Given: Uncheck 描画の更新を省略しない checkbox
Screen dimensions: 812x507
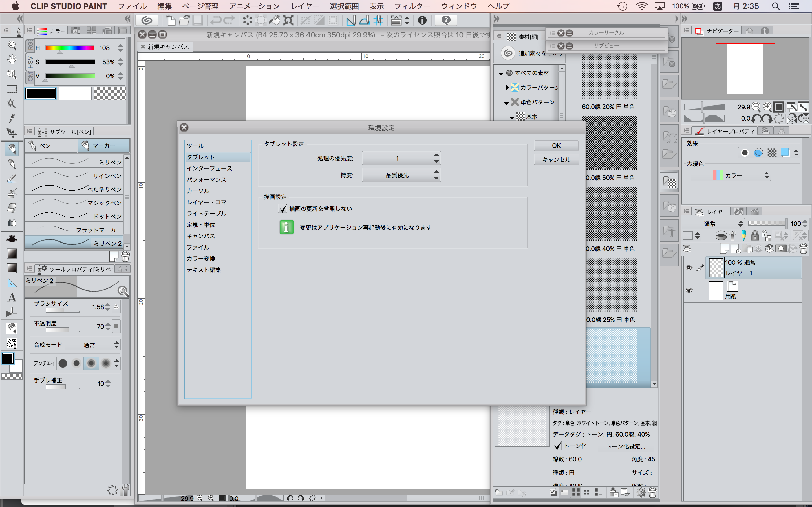Looking at the screenshot, I should tap(283, 208).
